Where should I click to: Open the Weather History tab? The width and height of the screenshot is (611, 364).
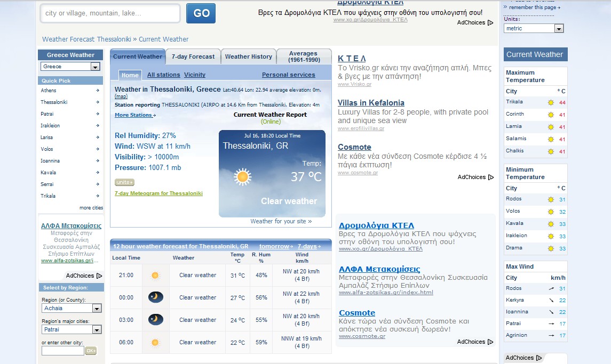coord(248,56)
